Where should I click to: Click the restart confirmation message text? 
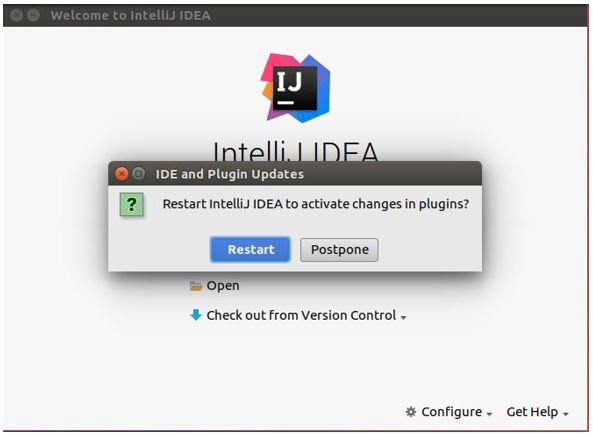tap(316, 204)
